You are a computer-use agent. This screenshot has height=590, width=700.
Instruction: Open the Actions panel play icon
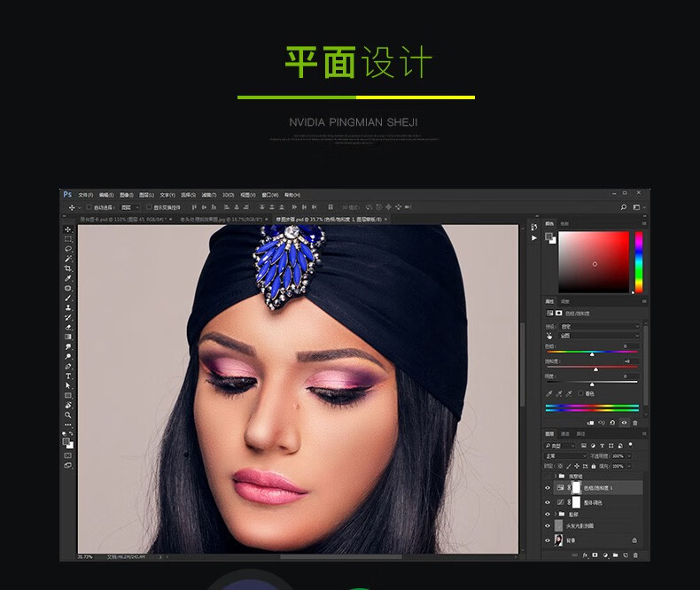pos(534,238)
